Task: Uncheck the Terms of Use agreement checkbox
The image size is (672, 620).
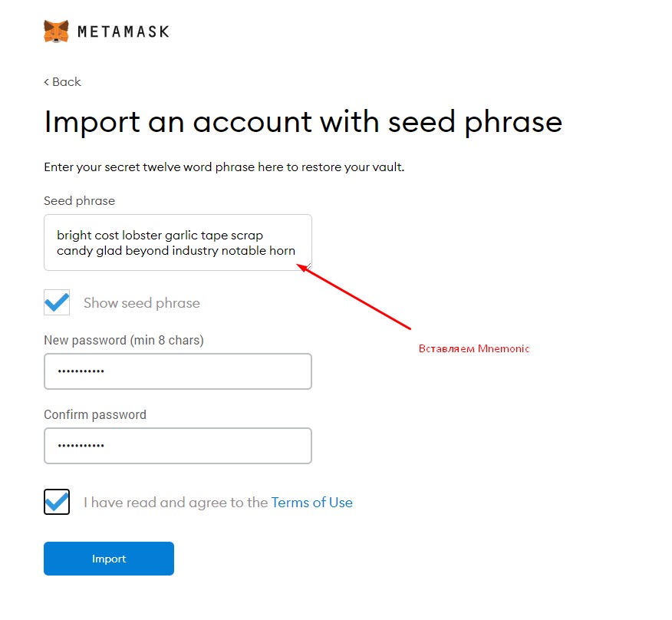Action: coord(57,502)
